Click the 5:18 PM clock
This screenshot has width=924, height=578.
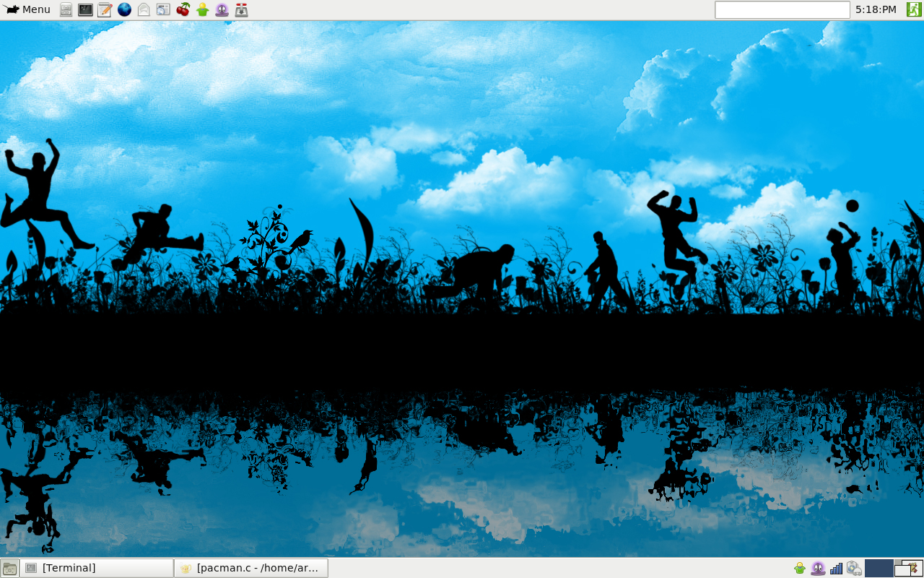(876, 9)
